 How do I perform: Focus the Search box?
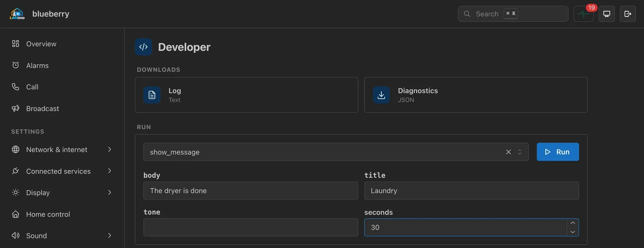coord(513,14)
